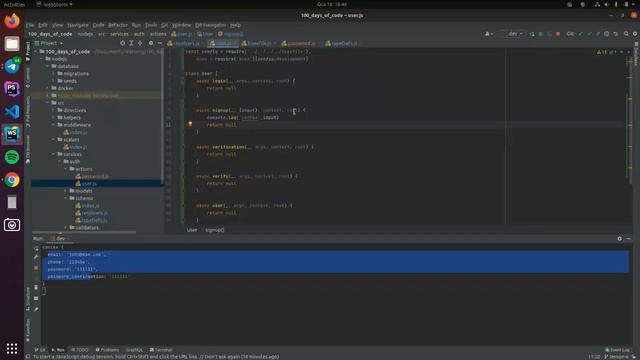This screenshot has width=640, height=360.
Task: Expand the models folder
Action: point(65,191)
